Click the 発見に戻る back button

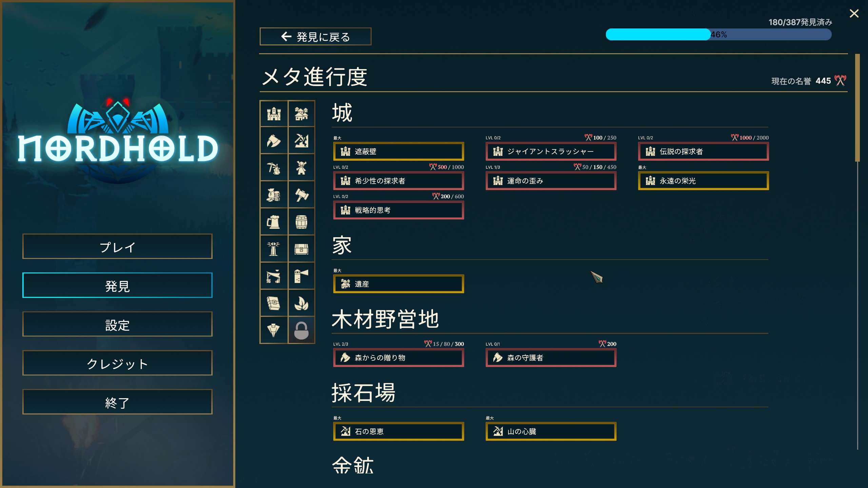[x=315, y=37]
